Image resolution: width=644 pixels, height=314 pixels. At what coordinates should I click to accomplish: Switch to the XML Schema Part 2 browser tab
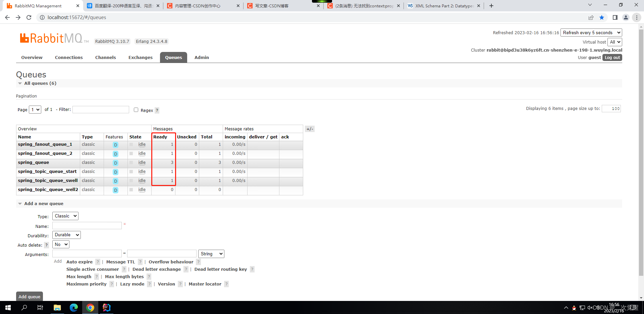tap(444, 6)
